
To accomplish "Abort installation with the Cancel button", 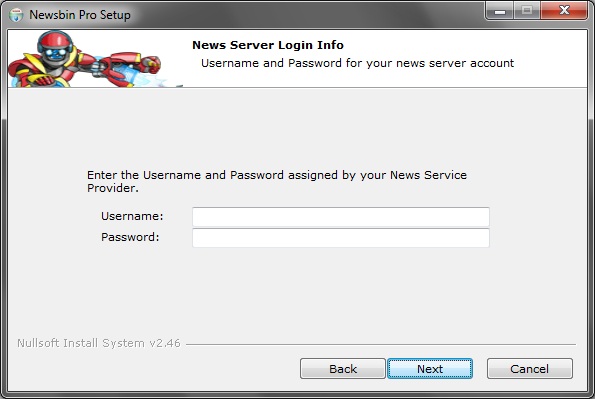I will pyautogui.click(x=530, y=369).
